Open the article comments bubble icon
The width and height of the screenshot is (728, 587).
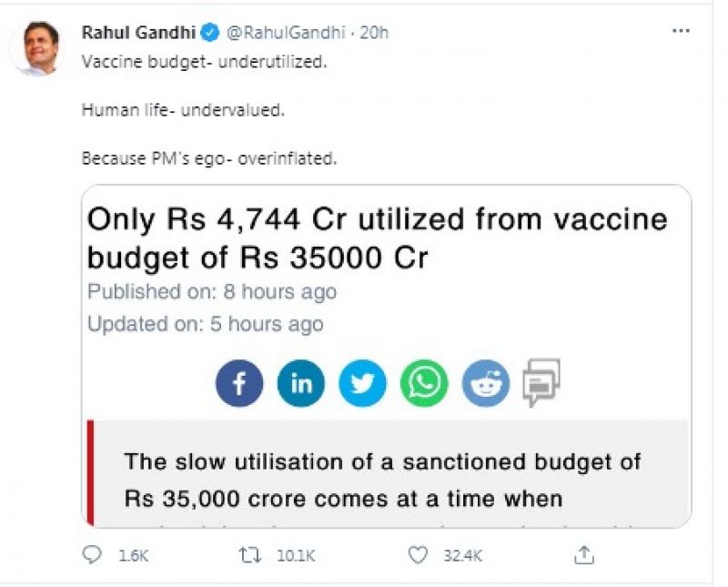pyautogui.click(x=541, y=382)
